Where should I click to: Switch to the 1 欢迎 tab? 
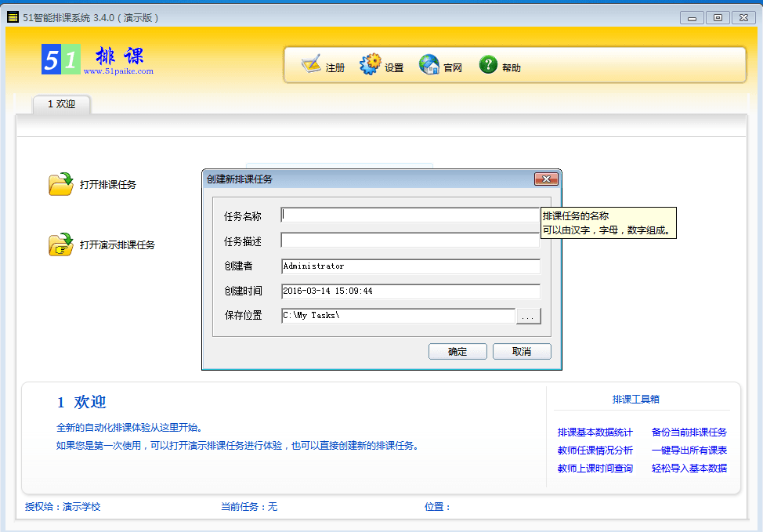(x=61, y=104)
